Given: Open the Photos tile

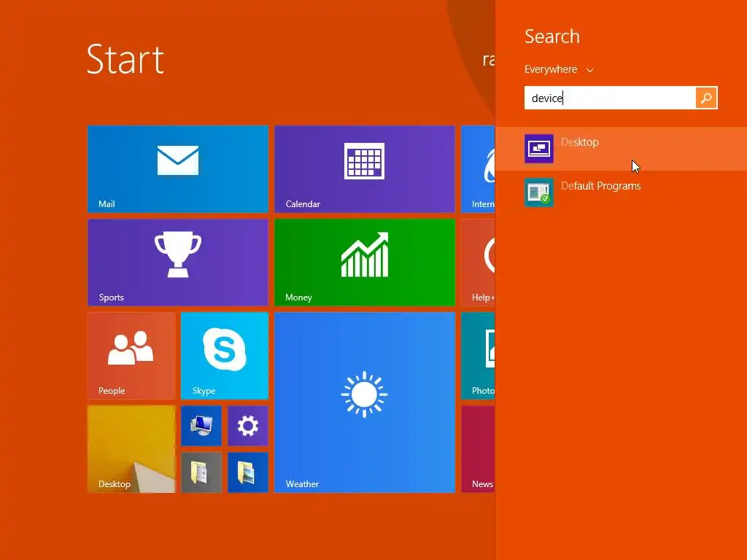Looking at the screenshot, I should coord(479,356).
